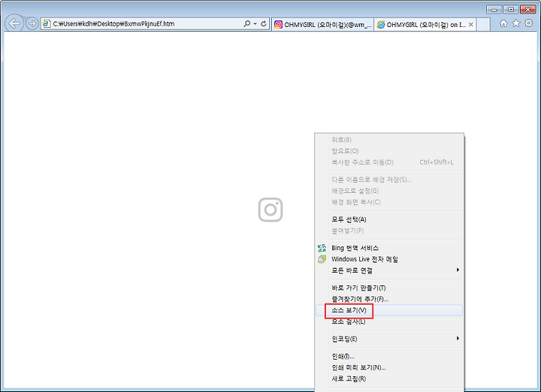Image resolution: width=541 pixels, height=392 pixels.
Task: Choose 인쇄(I)... from context menu
Action: (x=389, y=356)
